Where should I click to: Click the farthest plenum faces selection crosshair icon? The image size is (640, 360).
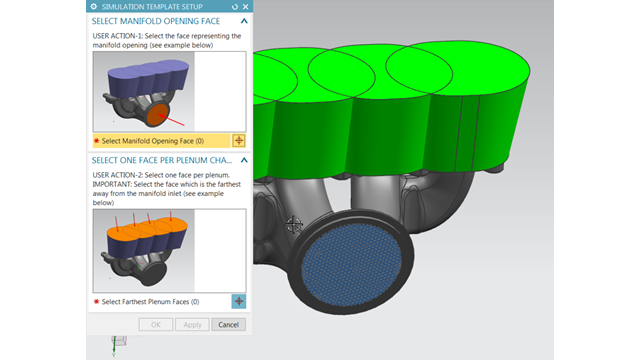click(239, 302)
